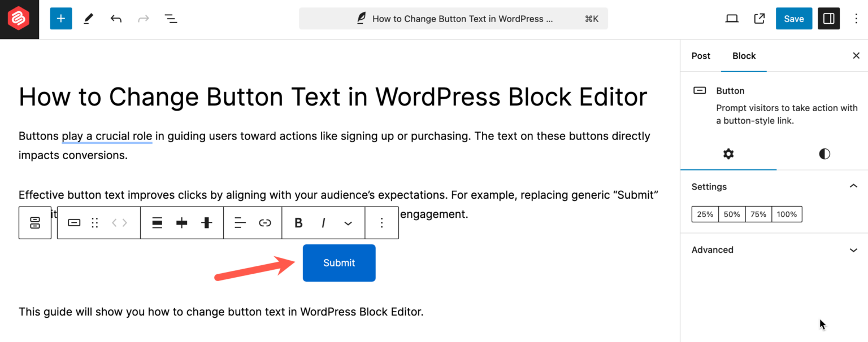Collapse the Settings section

853,186
